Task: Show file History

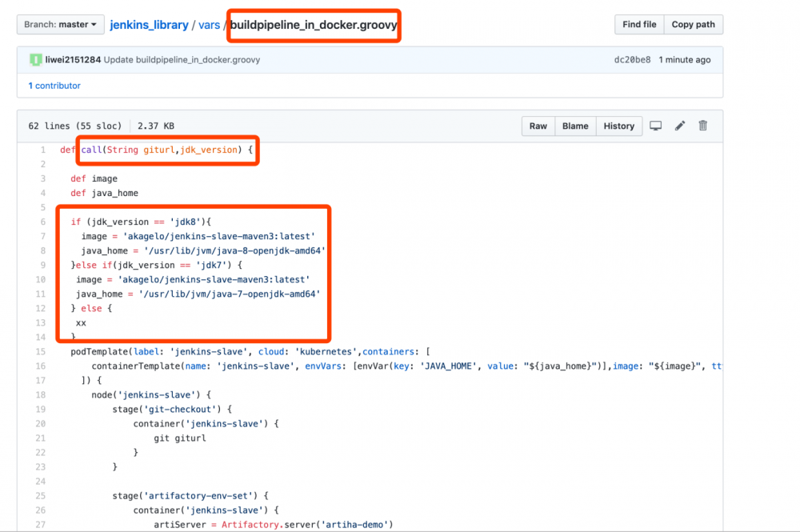Action: (x=618, y=126)
